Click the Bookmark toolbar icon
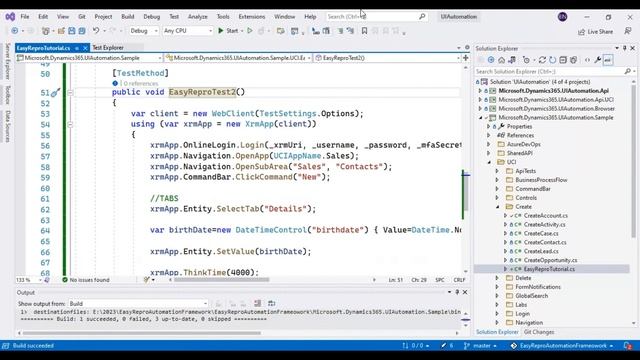Screen dimensions: 640x360 pyautogui.click(x=364, y=31)
